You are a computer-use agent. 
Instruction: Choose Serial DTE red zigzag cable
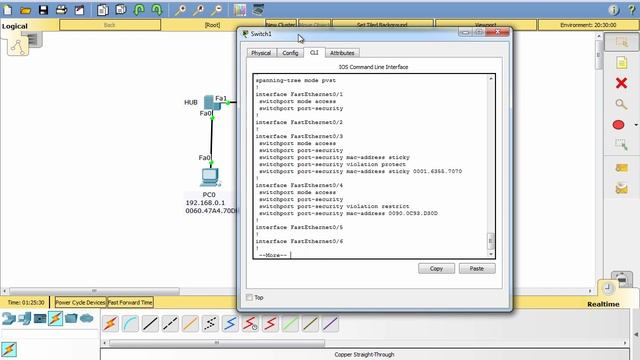270,324
